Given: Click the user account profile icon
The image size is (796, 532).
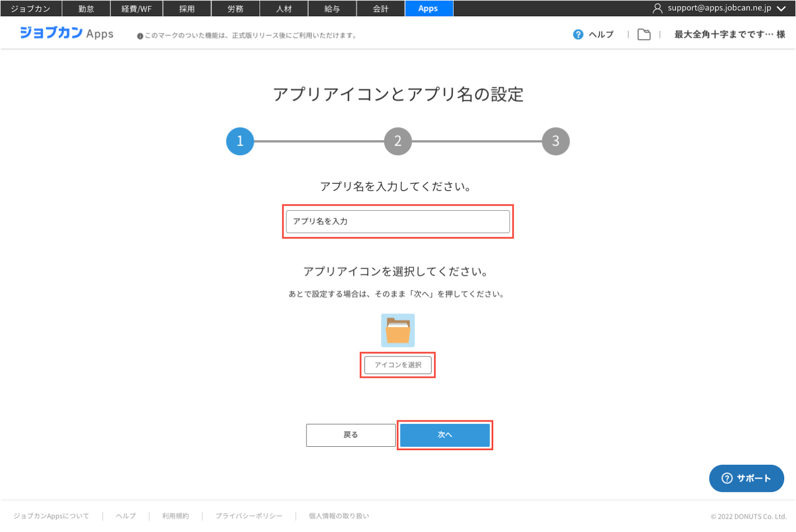Looking at the screenshot, I should (x=658, y=8).
